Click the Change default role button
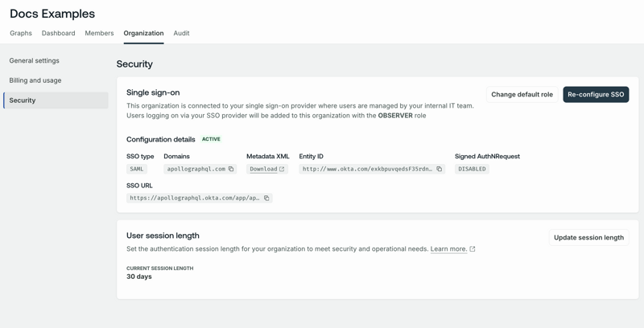This screenshot has height=328, width=644. (522, 94)
